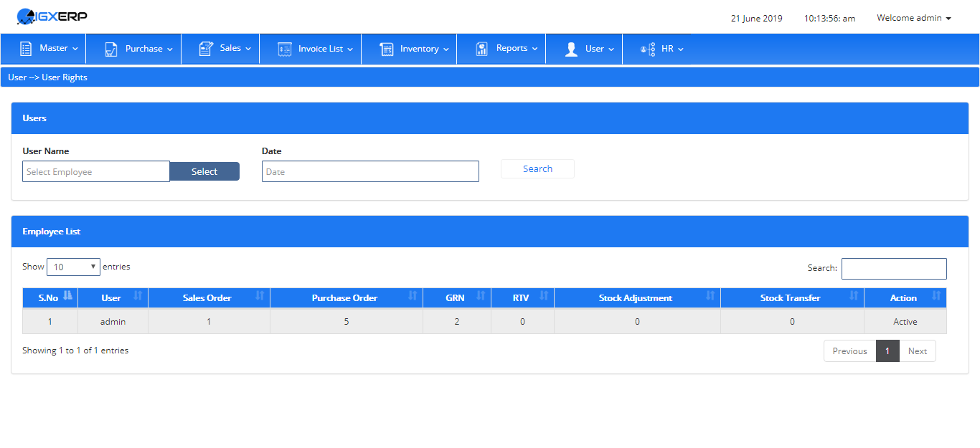Click the Select employee button
980x448 pixels.
pyautogui.click(x=204, y=171)
